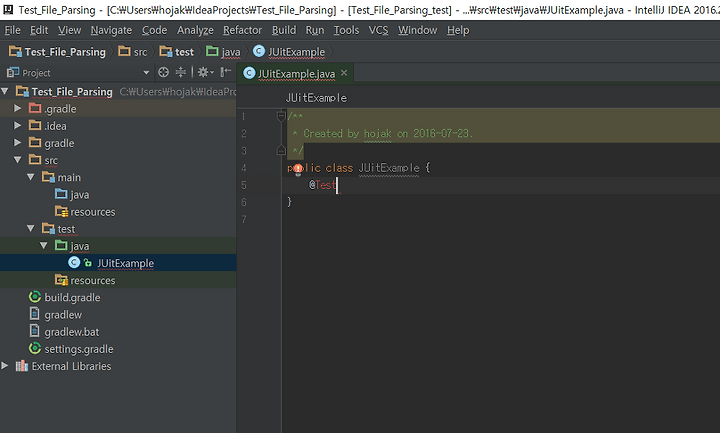
Task: Open the Edit menu
Action: pyautogui.click(x=39, y=30)
